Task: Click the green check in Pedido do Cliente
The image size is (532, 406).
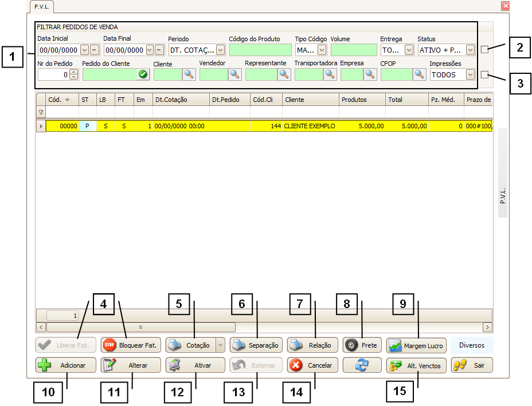Action: click(x=143, y=74)
